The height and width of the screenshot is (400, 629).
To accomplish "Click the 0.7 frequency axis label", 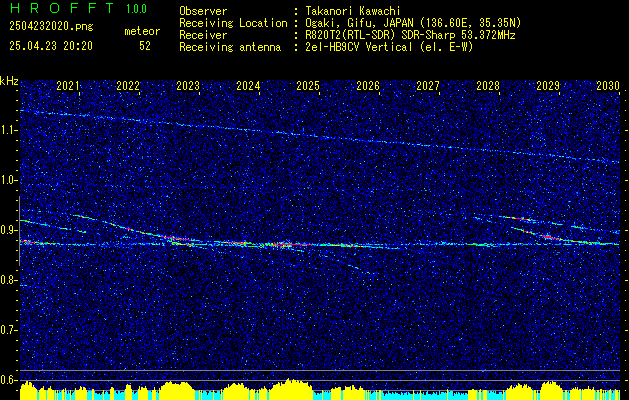I will [8, 330].
